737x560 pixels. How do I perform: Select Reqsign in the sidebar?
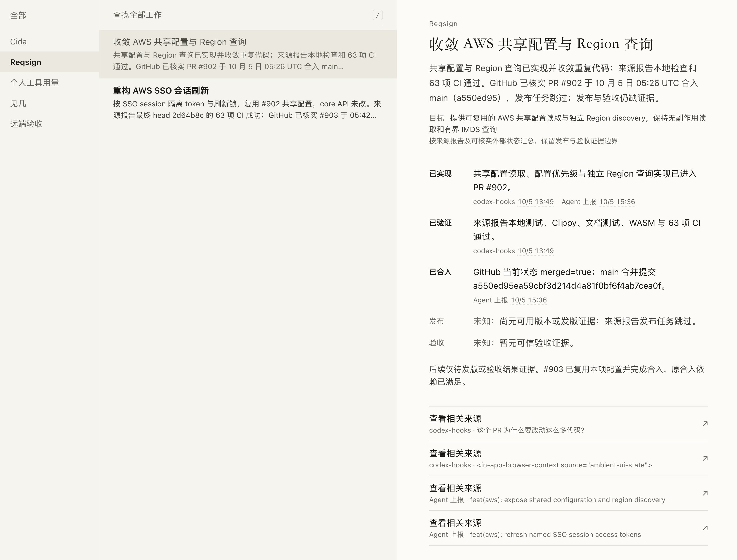click(49, 62)
